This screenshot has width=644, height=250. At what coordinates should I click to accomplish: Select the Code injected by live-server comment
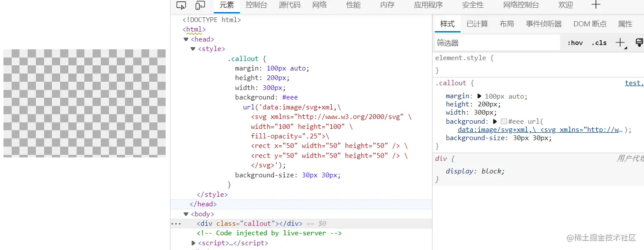269,233
